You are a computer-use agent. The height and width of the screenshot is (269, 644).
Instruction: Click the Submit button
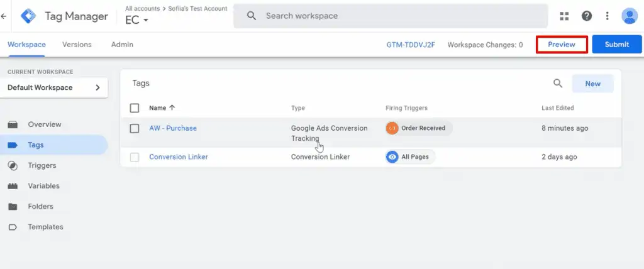click(x=617, y=45)
